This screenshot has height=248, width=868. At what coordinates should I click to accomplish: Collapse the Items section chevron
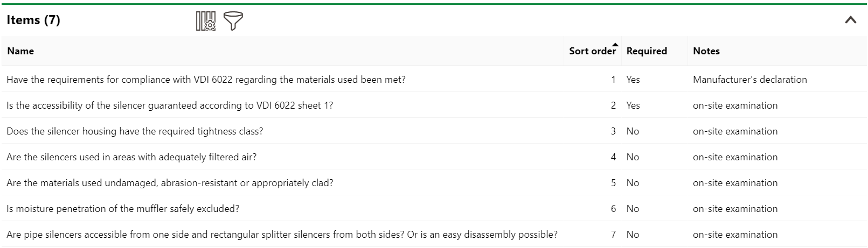tap(851, 20)
